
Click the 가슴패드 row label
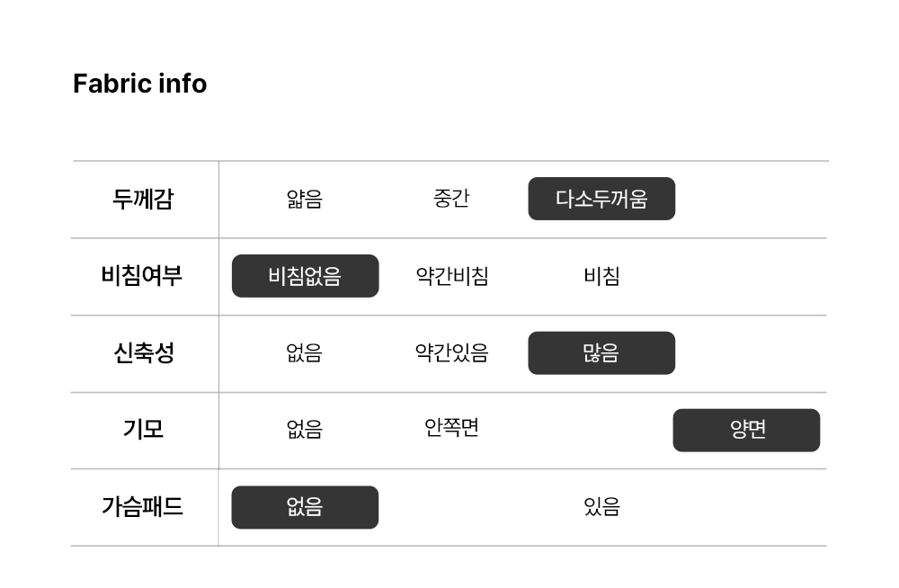click(142, 507)
